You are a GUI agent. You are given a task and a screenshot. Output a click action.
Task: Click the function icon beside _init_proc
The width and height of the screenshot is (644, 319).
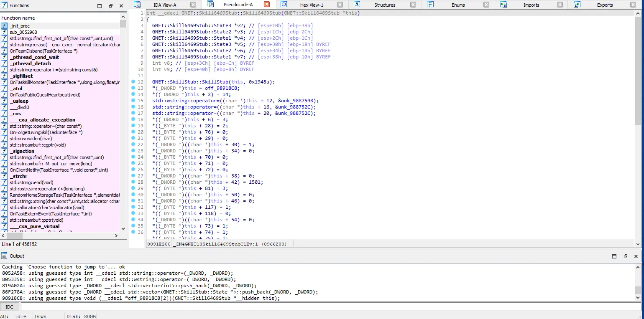click(4, 26)
